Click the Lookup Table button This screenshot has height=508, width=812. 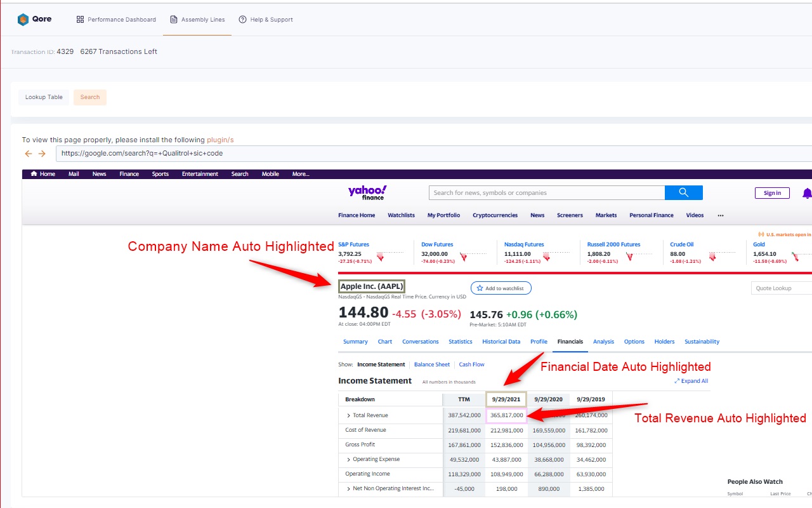[44, 97]
